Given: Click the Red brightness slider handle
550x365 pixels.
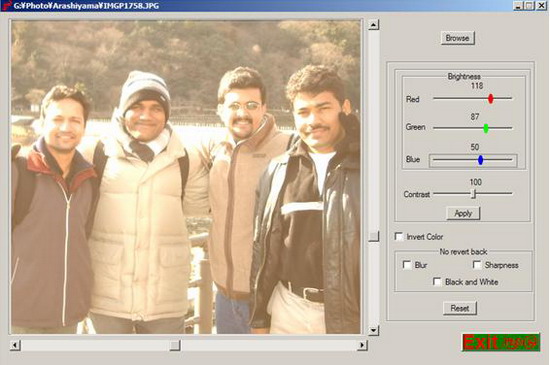Looking at the screenshot, I should point(491,99).
